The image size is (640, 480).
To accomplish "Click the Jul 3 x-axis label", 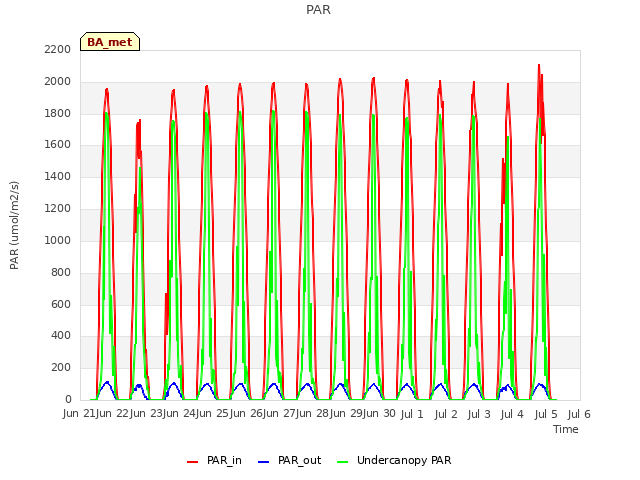I will pos(479,414).
